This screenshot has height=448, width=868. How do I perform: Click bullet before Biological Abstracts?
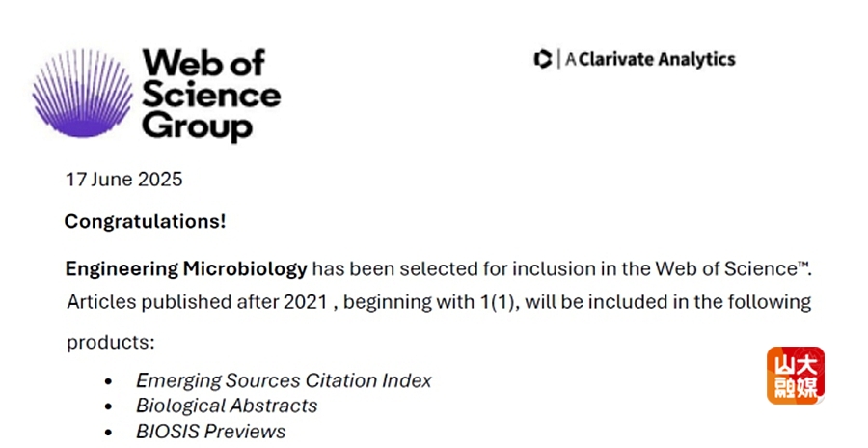[108, 407]
